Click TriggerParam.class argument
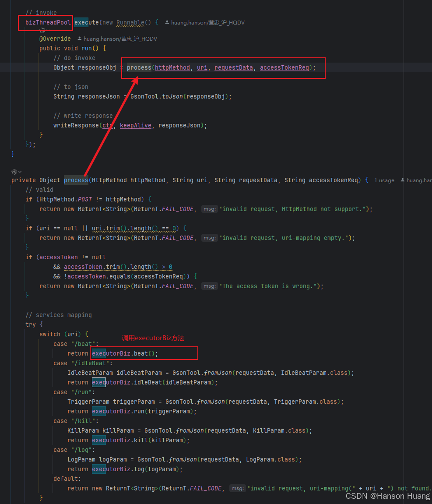The height and width of the screenshot is (504, 432). [x=306, y=402]
